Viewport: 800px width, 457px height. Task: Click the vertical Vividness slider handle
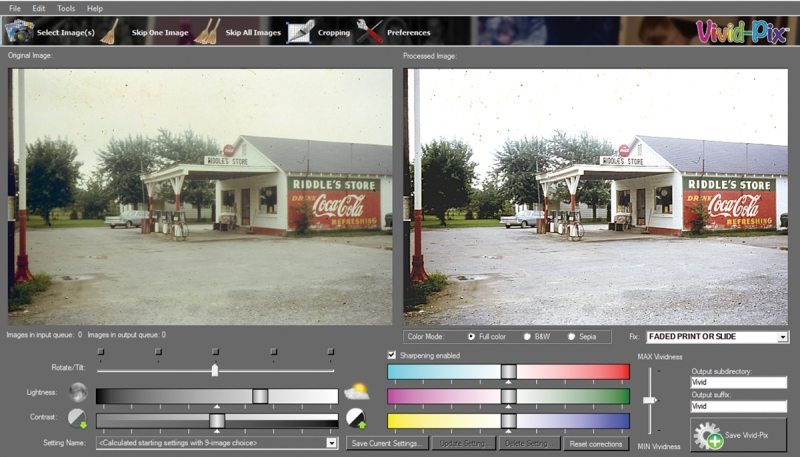click(650, 400)
